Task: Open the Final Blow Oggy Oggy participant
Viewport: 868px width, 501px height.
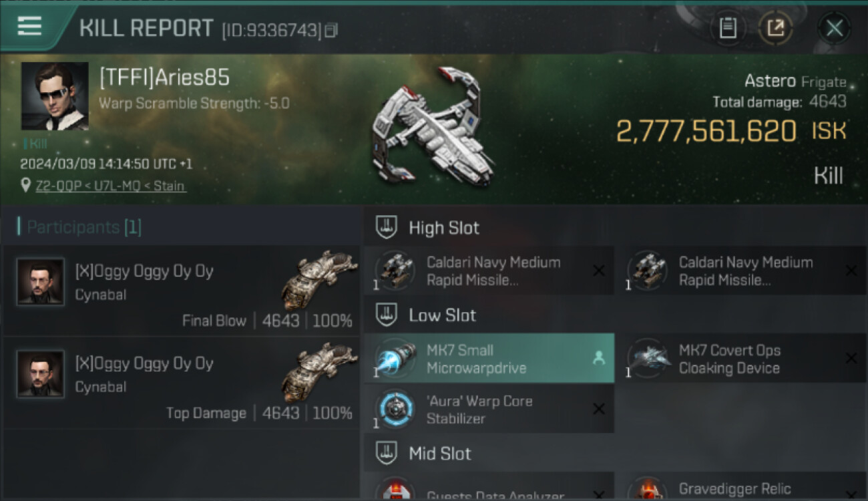Action: point(182,291)
